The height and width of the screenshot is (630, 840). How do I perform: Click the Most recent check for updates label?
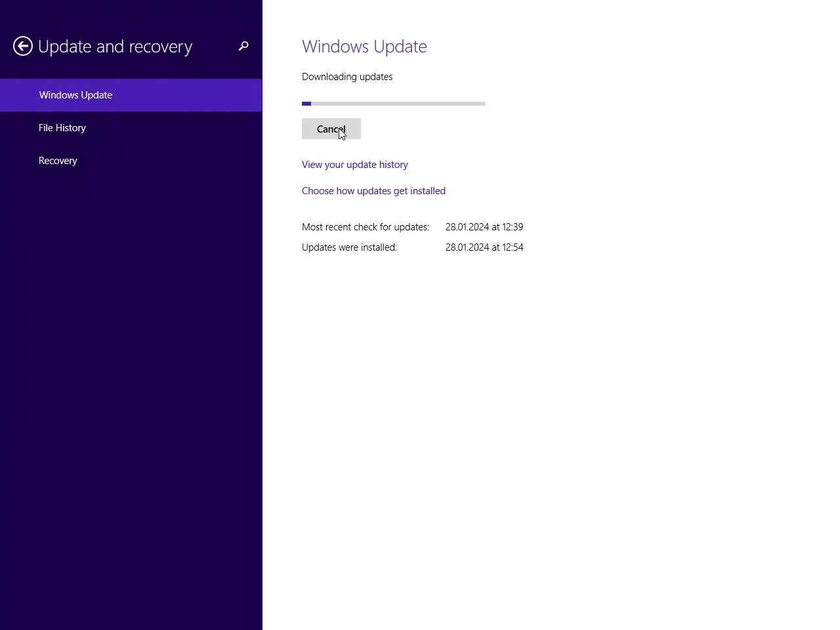coord(366,227)
